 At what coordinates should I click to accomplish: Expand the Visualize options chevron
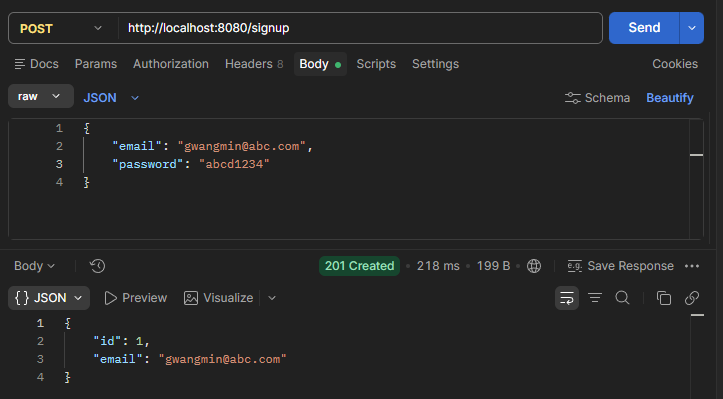[272, 298]
